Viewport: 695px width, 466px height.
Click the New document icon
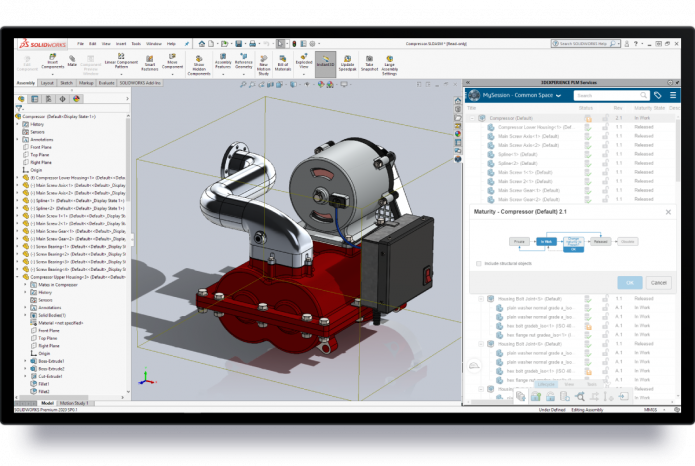[211, 43]
